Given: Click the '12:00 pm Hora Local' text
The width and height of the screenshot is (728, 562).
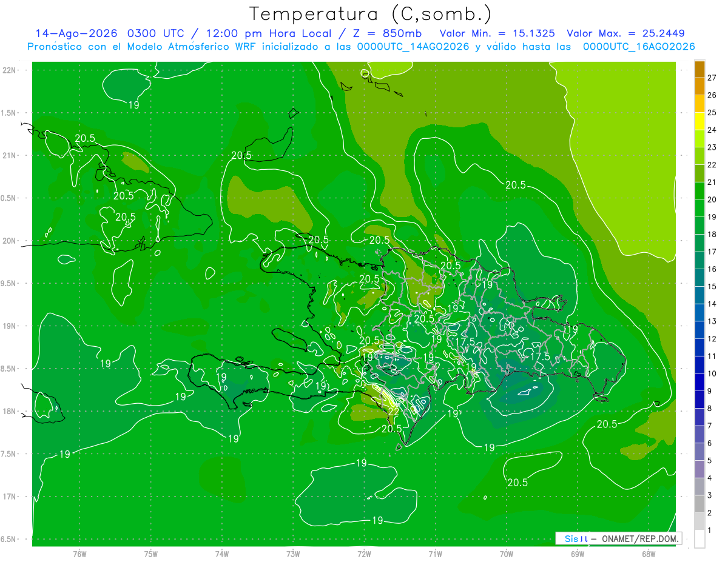Looking at the screenshot, I should [x=268, y=33].
